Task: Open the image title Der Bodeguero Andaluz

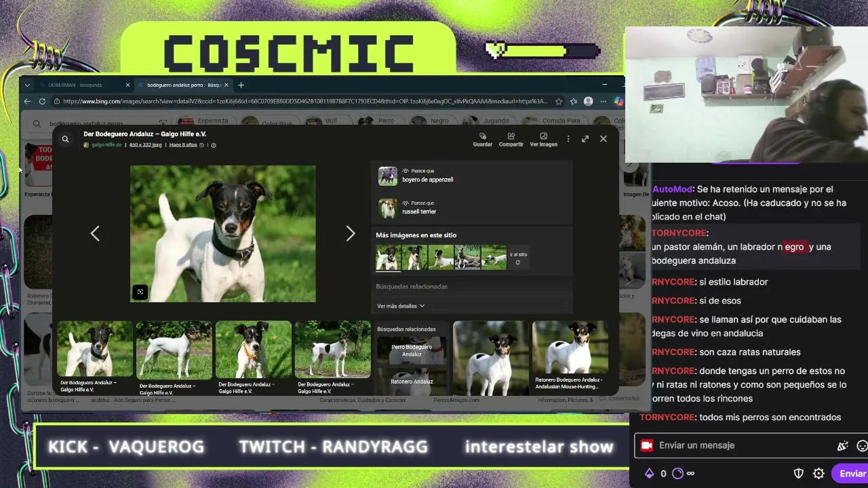Action: [x=144, y=134]
